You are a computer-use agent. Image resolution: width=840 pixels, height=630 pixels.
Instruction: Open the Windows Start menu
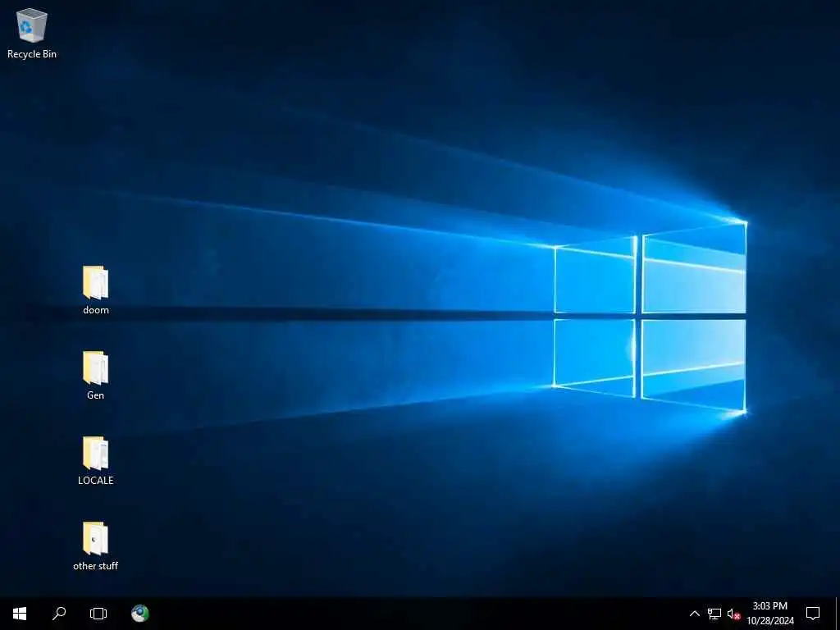click(x=20, y=614)
